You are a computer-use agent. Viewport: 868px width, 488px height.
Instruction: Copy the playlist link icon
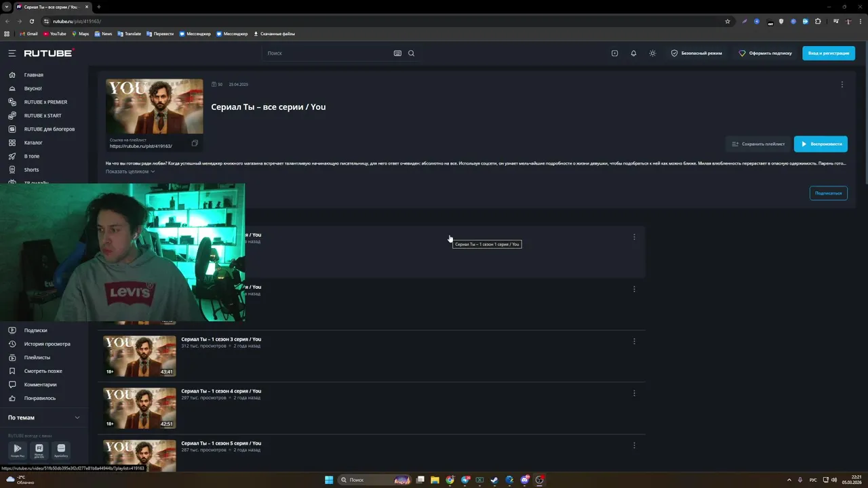pos(195,143)
